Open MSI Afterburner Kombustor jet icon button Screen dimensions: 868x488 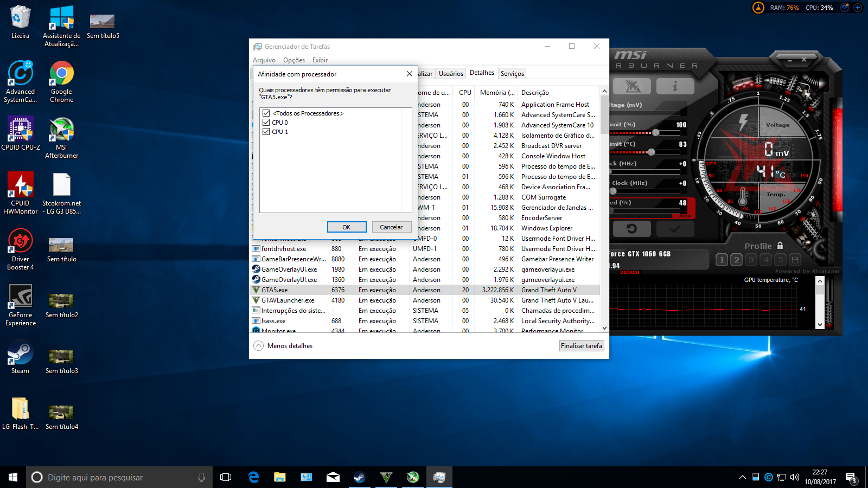[x=631, y=86]
